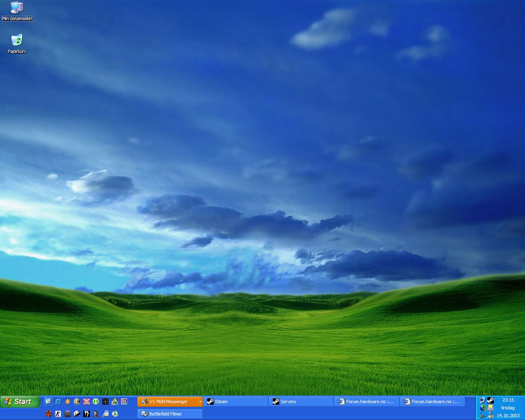Select the Min datamaskin desktop icon

[17, 11]
